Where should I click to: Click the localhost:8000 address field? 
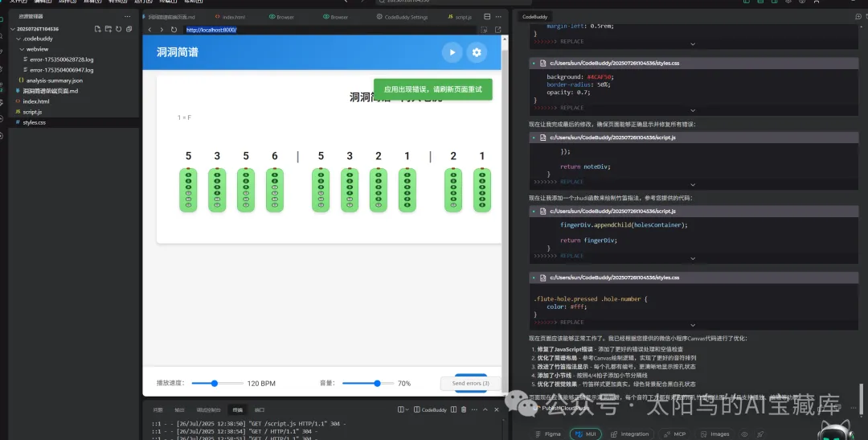point(330,30)
